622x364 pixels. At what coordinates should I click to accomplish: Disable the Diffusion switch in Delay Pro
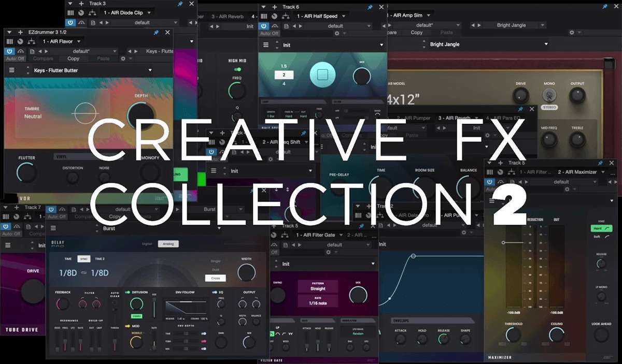click(128, 292)
